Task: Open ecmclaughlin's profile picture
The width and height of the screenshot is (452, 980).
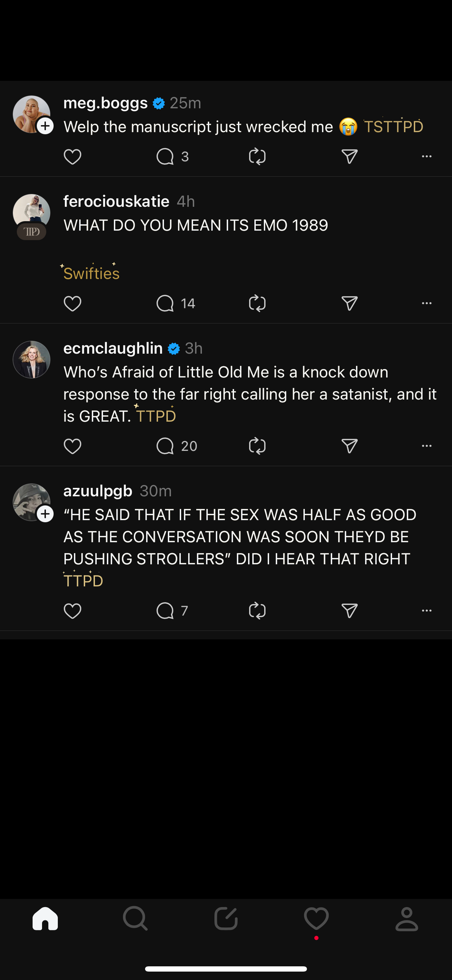Action: click(32, 360)
